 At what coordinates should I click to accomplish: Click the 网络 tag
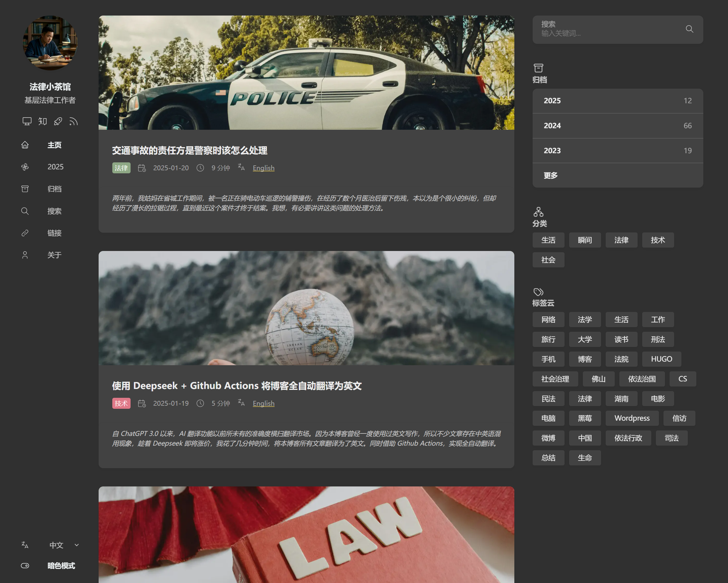click(548, 320)
